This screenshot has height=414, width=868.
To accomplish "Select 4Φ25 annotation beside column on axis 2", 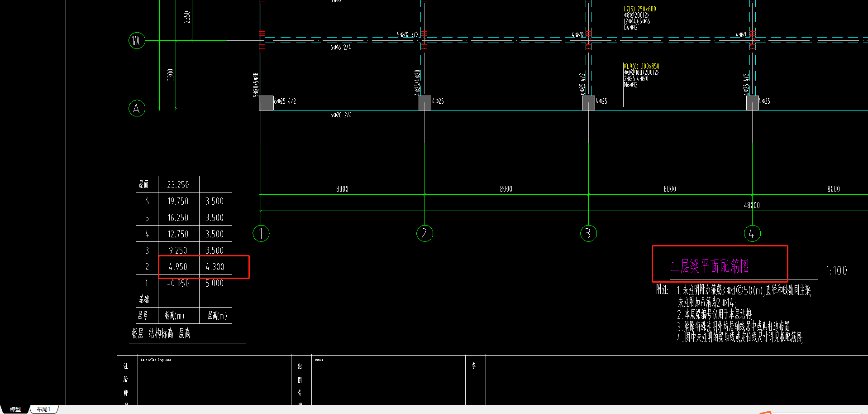I will click(438, 101).
